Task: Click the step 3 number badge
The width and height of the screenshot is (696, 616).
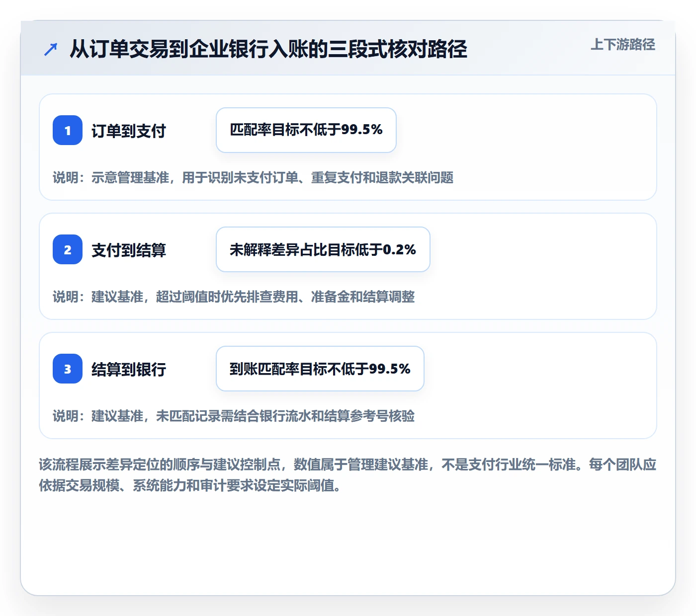Action: point(68,369)
